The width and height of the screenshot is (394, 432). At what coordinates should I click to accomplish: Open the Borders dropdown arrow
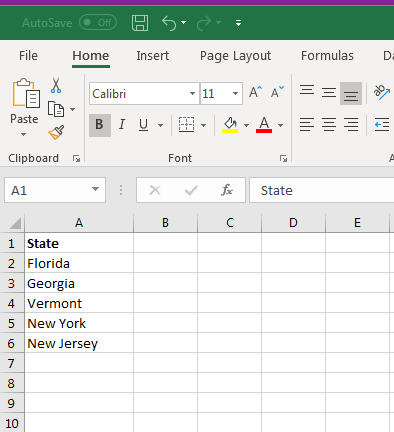(203, 125)
